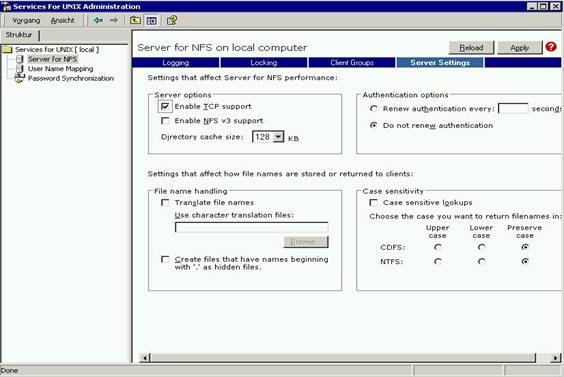
Task: Click the horizontal scrollbar left arrow
Action: [x=145, y=358]
